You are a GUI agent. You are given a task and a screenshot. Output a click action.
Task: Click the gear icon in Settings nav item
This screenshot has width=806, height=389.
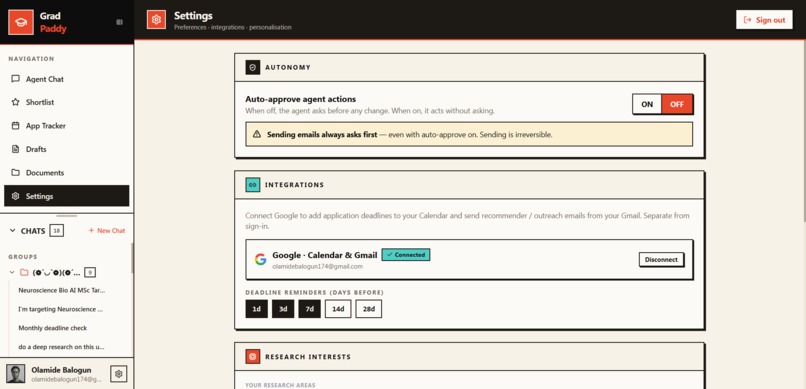[15, 196]
